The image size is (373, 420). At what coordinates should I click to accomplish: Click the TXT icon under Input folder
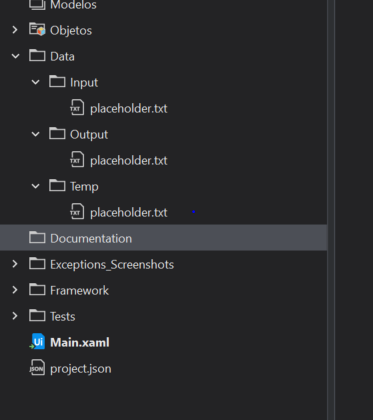click(77, 108)
